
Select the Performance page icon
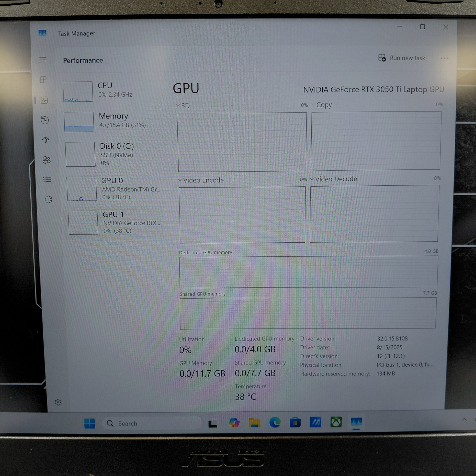[x=44, y=100]
